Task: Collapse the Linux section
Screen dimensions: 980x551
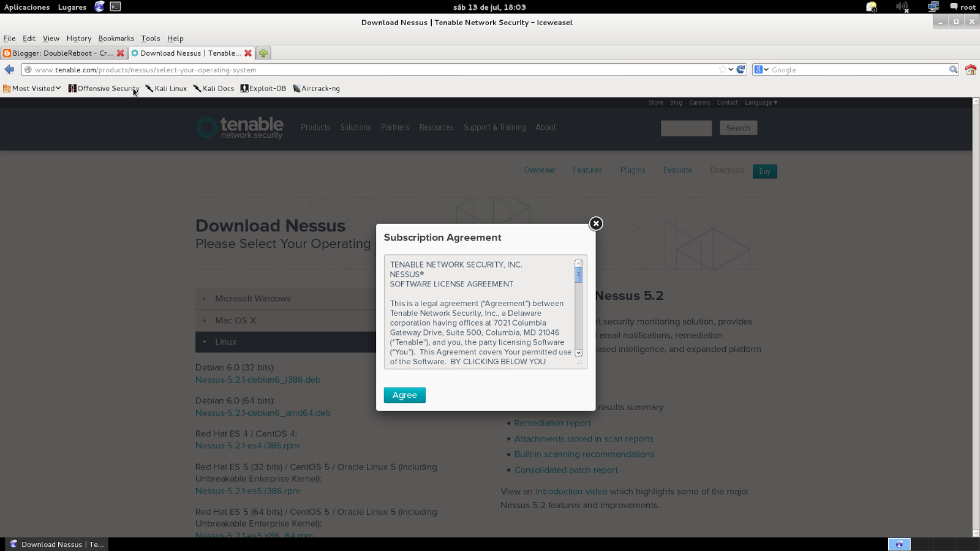Action: pyautogui.click(x=285, y=342)
